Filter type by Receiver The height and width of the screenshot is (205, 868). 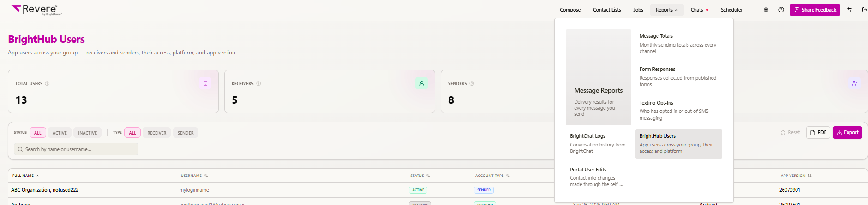click(157, 133)
